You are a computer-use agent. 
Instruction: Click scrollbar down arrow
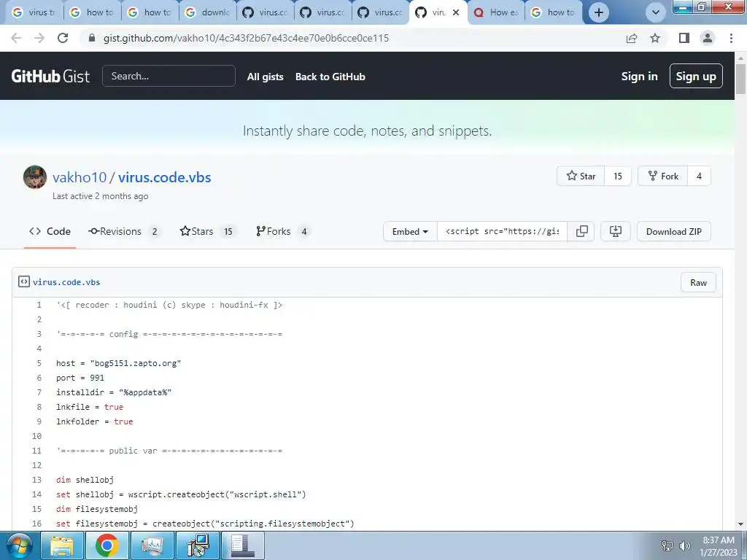(x=740, y=524)
